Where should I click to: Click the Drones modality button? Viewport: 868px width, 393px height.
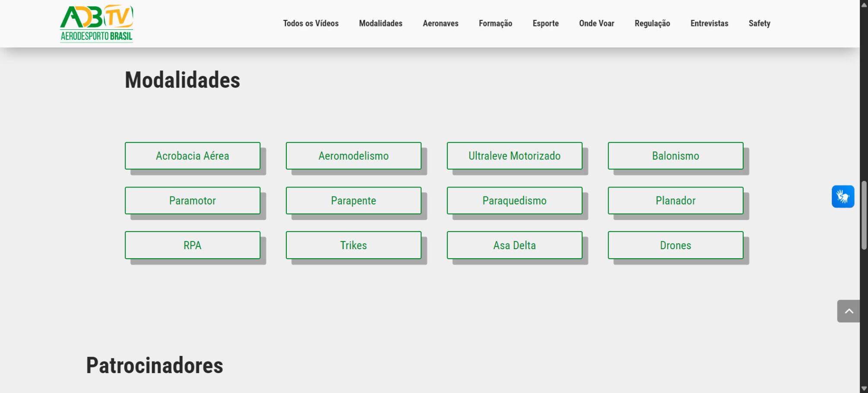pos(675,245)
